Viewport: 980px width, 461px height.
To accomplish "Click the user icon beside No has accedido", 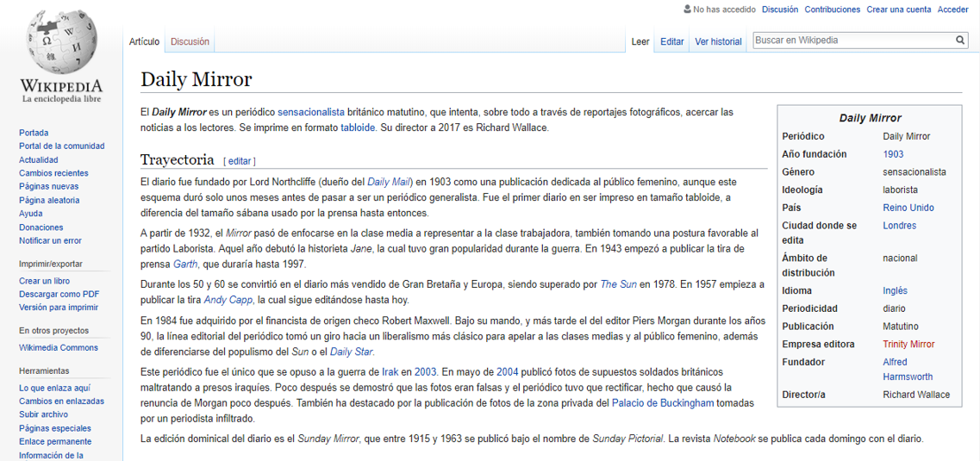I will tap(688, 9).
